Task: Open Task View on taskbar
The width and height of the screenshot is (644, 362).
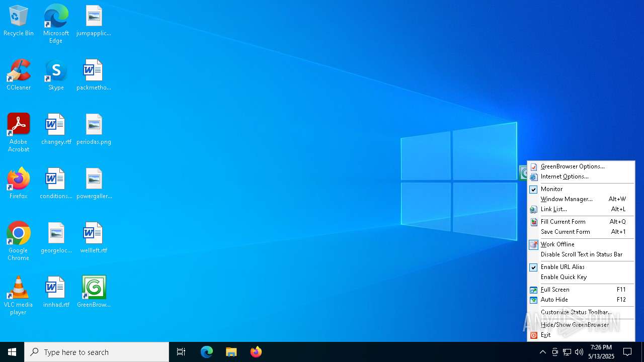Action: pos(181,352)
